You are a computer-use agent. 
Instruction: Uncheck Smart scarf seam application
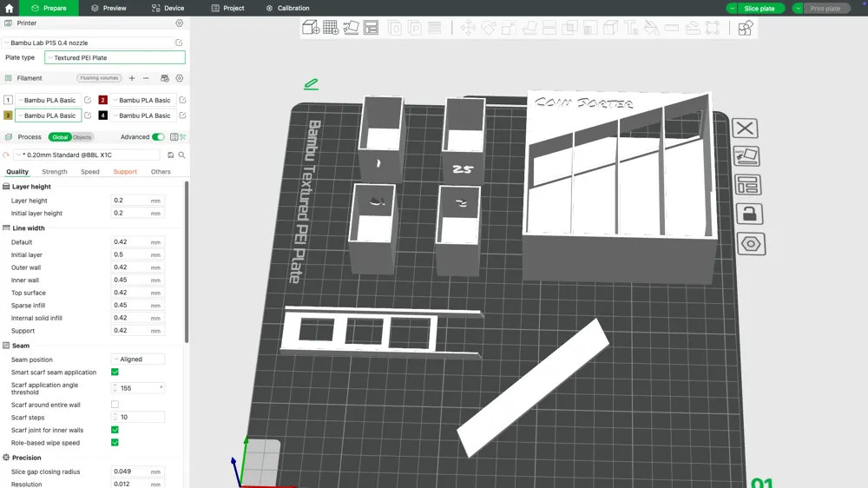pyautogui.click(x=115, y=373)
